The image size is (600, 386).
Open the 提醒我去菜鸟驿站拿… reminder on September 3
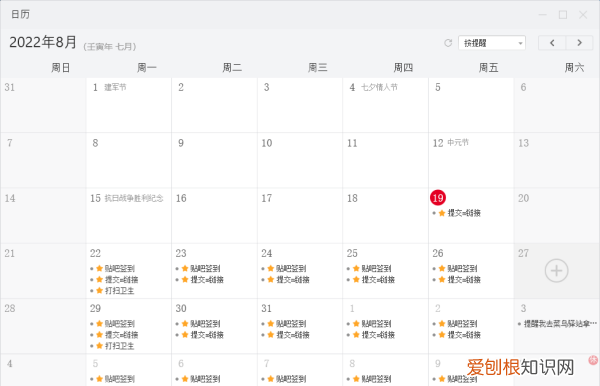click(x=560, y=324)
